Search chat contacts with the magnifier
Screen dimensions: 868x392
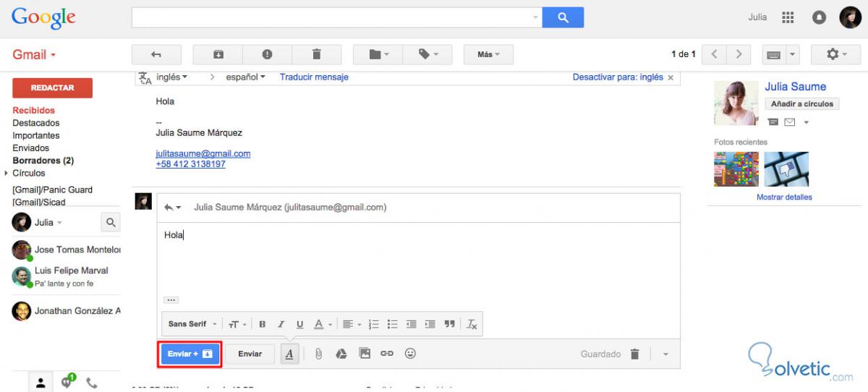pyautogui.click(x=111, y=223)
